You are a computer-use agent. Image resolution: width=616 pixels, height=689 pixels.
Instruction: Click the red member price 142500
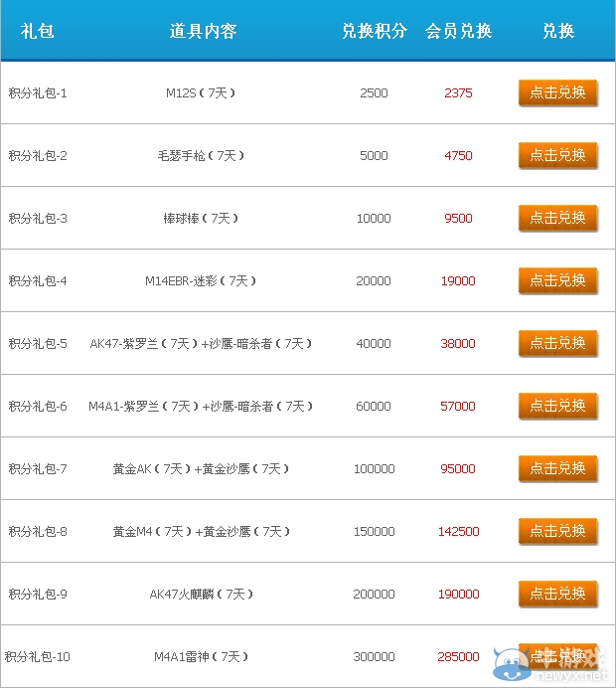point(459,531)
